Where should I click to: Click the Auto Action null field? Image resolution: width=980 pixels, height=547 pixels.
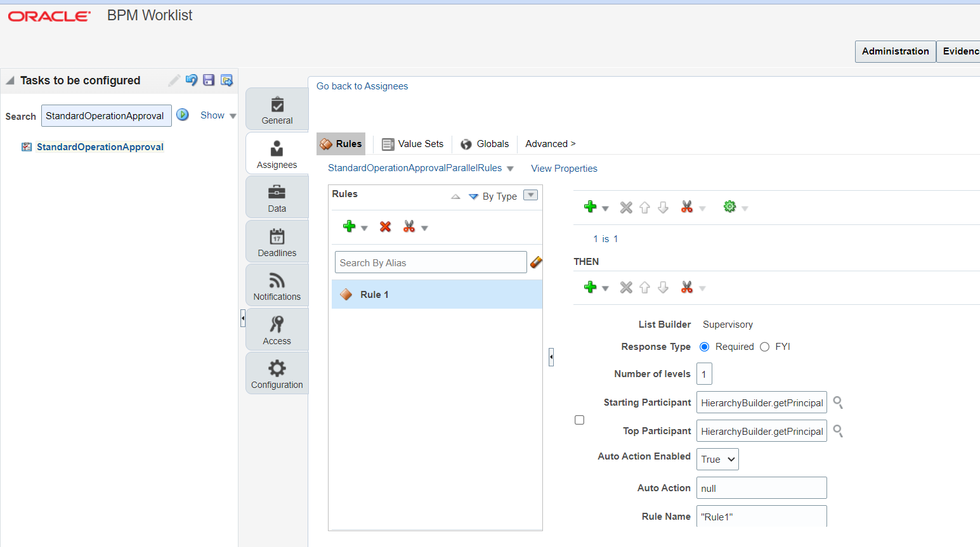point(762,488)
